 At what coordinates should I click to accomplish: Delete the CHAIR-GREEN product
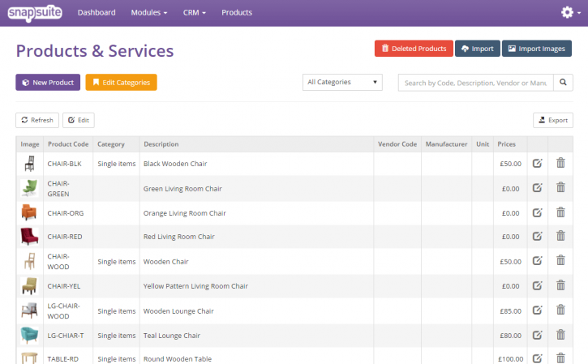tap(560, 187)
